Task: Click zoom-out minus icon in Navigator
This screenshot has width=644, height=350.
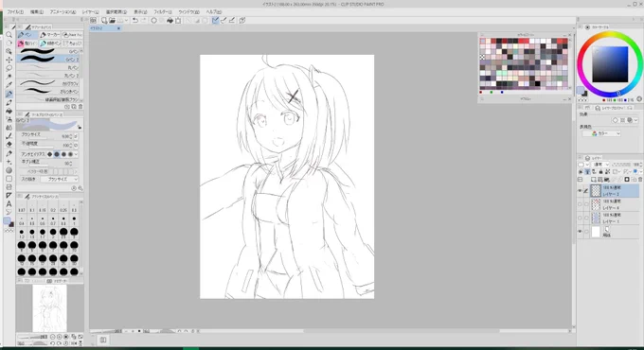Action: [x=53, y=337]
